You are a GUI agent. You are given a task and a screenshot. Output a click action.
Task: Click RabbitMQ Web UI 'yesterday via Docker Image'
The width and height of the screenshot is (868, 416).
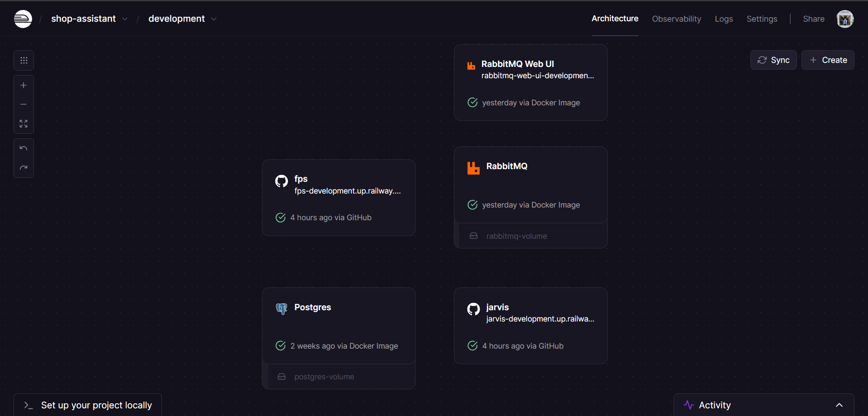coord(531,103)
